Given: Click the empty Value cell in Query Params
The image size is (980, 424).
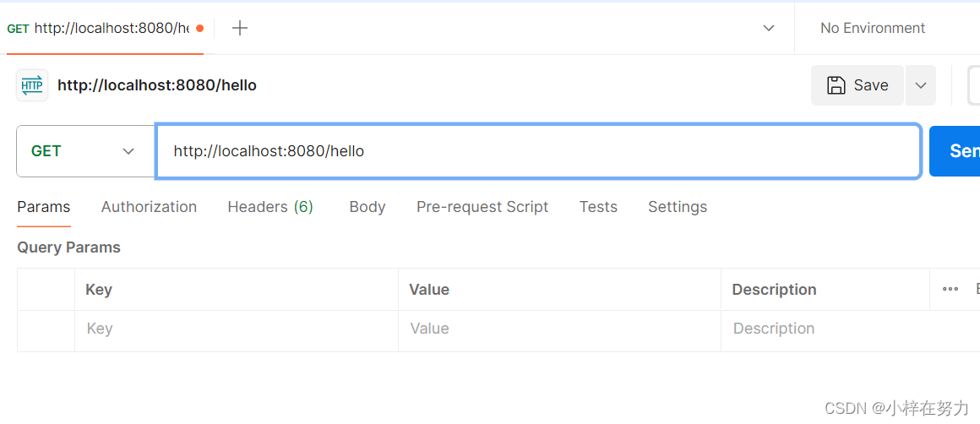Looking at the screenshot, I should pyautogui.click(x=559, y=329).
